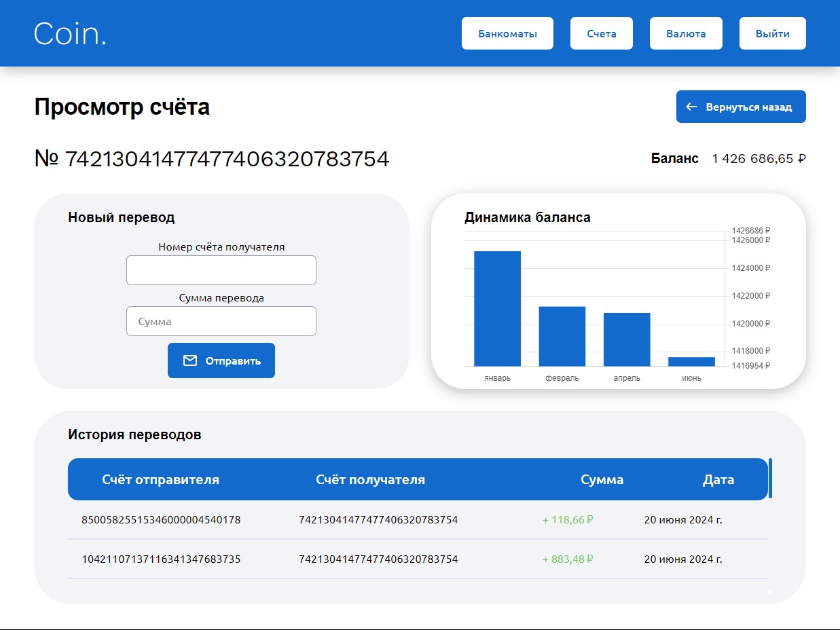Click the left arrow icon on Вернуться назад
Image resolution: width=840 pixels, height=630 pixels.
(x=691, y=107)
